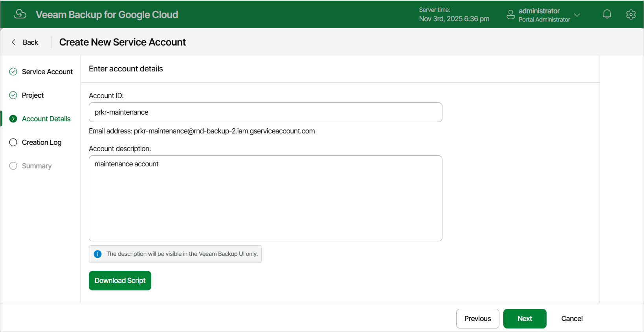Open the Creation Log wizard step
Screen dimensions: 644x332
tap(42, 142)
